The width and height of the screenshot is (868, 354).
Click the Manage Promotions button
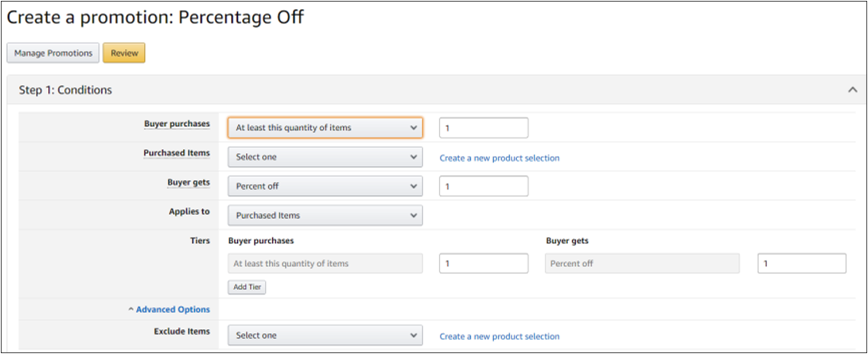[53, 53]
